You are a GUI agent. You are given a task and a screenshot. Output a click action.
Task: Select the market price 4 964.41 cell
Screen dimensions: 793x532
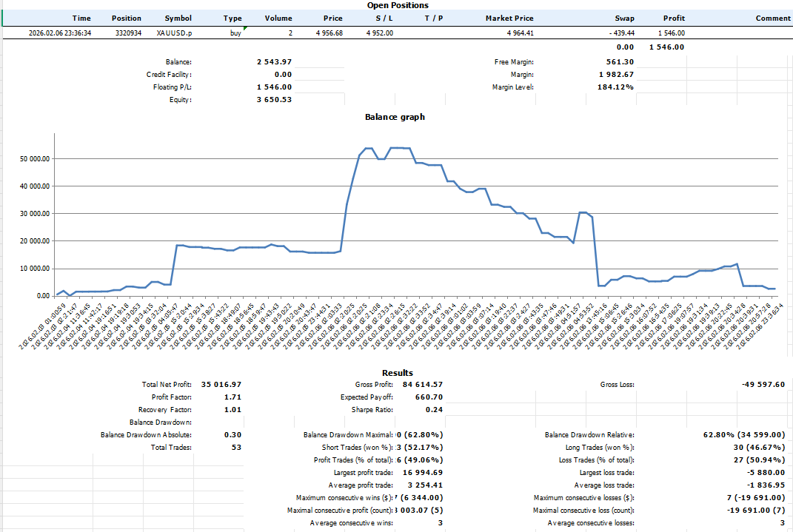point(521,33)
